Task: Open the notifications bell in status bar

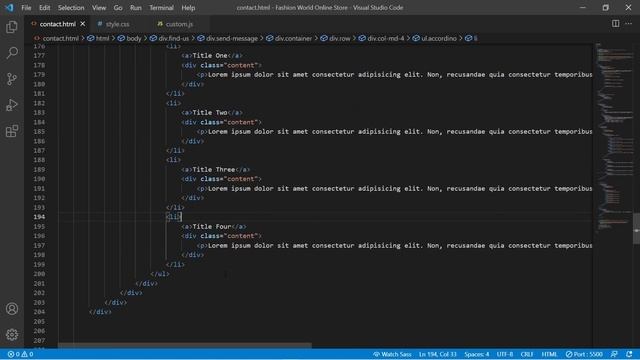Action: [629, 354]
